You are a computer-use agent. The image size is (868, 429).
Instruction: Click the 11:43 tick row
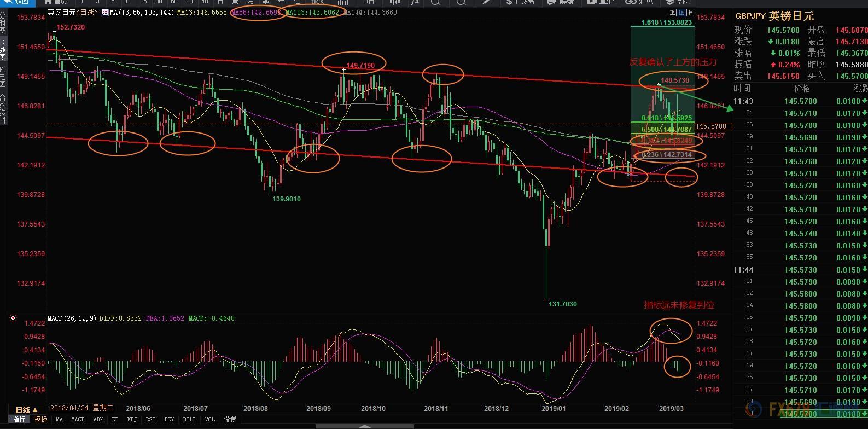click(801, 101)
